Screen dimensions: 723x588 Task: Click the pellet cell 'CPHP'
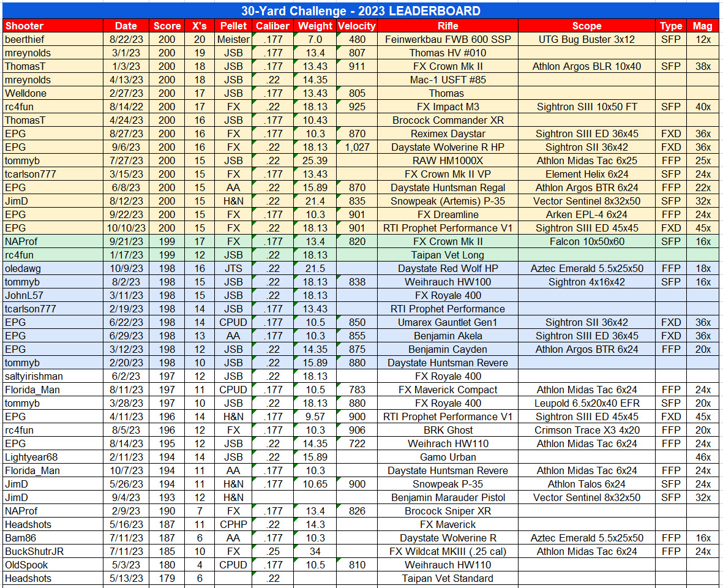click(x=233, y=524)
